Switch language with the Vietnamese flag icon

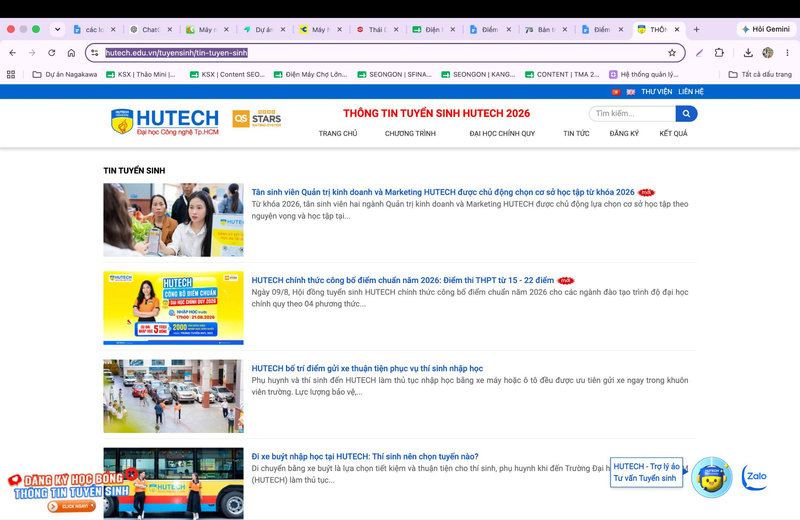(x=616, y=92)
